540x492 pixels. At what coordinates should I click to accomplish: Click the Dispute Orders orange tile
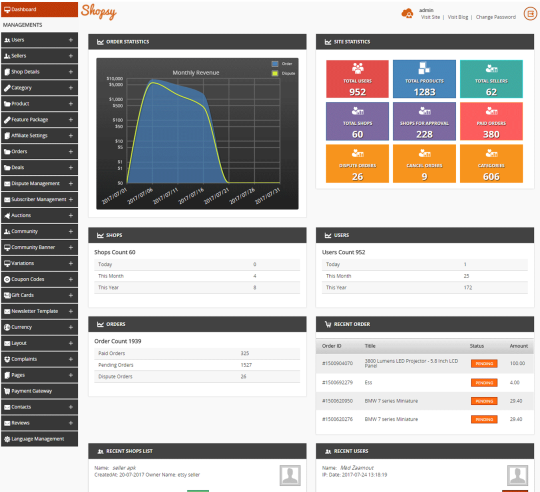(357, 164)
